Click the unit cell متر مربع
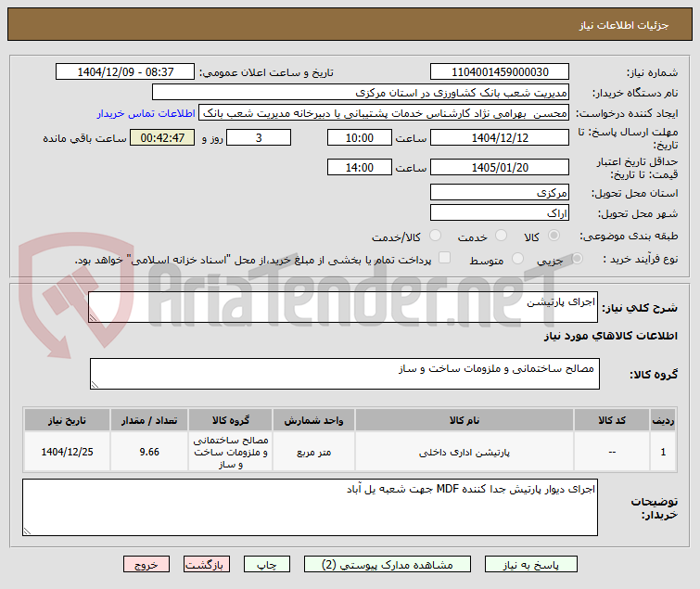 coord(313,453)
